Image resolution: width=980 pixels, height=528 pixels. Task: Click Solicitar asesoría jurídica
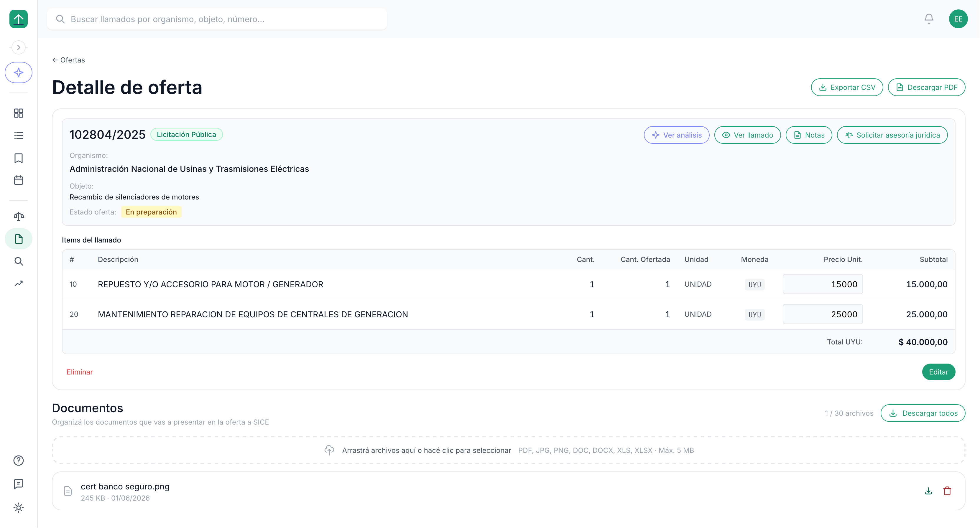(892, 135)
